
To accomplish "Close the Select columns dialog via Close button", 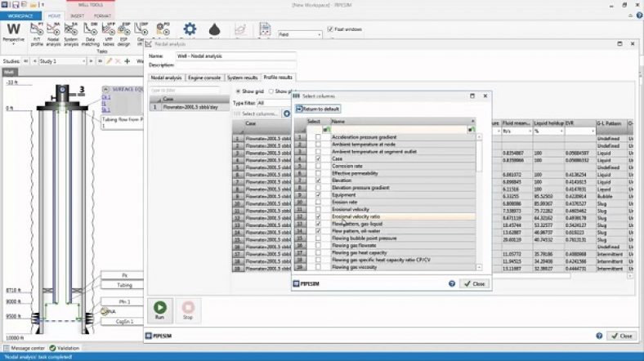I will (475, 284).
